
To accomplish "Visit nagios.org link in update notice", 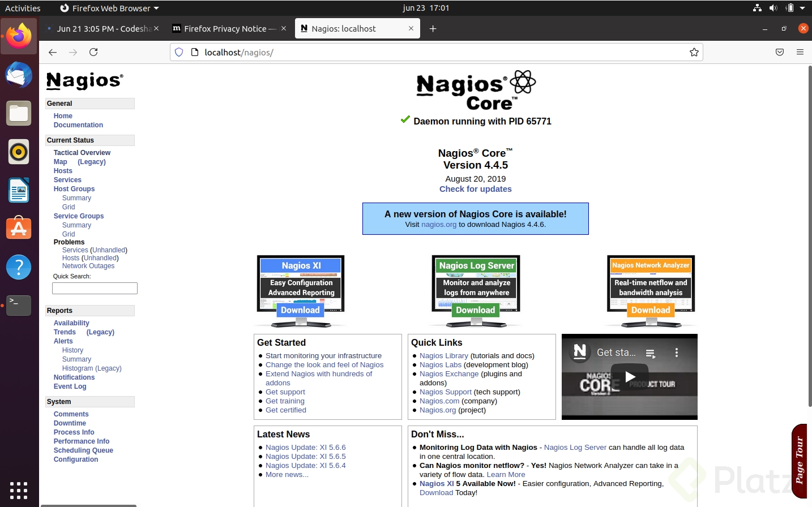I will point(439,225).
